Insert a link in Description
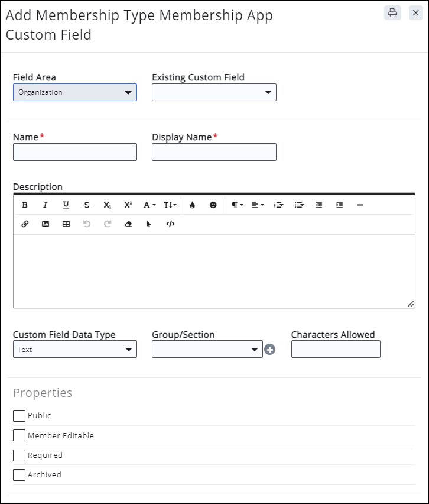 (25, 224)
